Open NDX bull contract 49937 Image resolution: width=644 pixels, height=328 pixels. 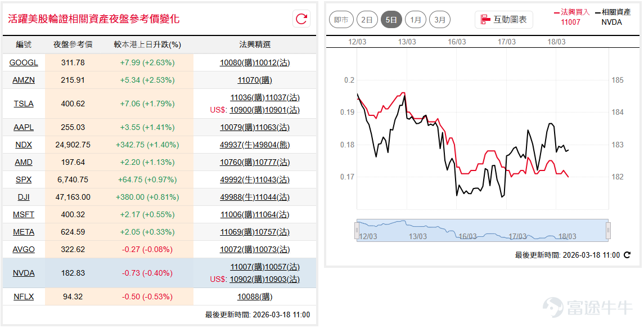click(x=237, y=145)
